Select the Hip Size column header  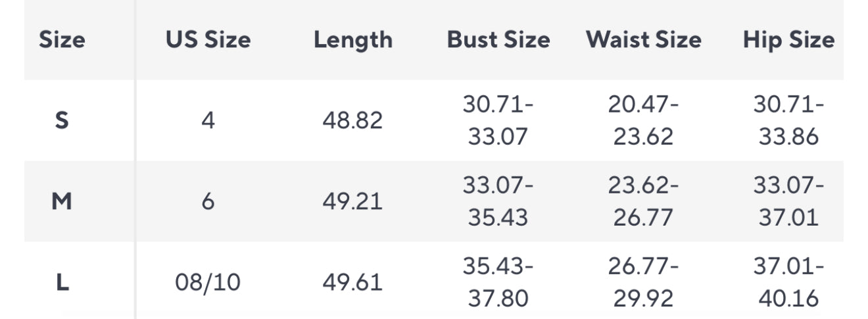click(x=788, y=40)
